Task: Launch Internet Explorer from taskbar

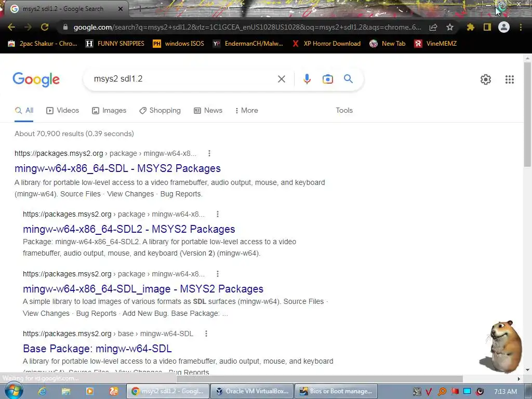Action: [x=42, y=391]
